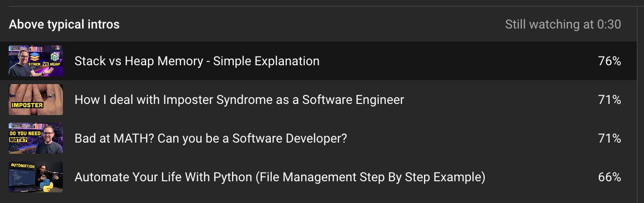Click the DO YOU NEED MATH text badge
644x203 pixels.
22,136
